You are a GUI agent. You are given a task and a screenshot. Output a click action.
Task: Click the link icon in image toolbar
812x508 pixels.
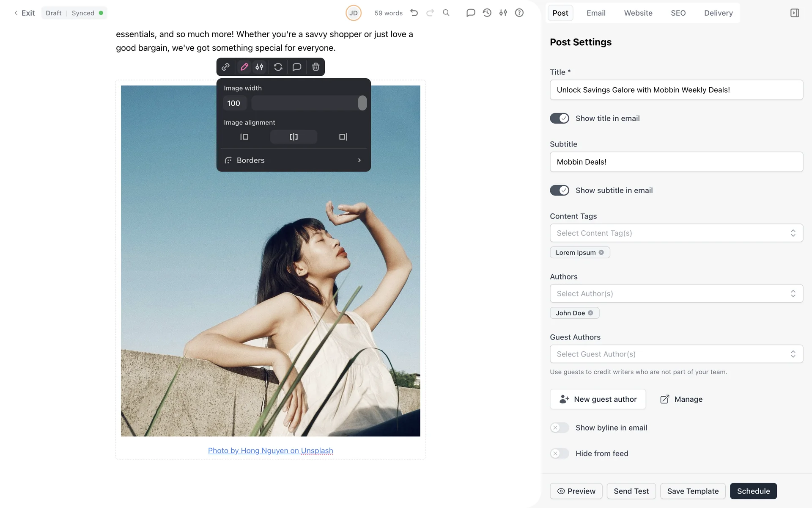tap(225, 67)
